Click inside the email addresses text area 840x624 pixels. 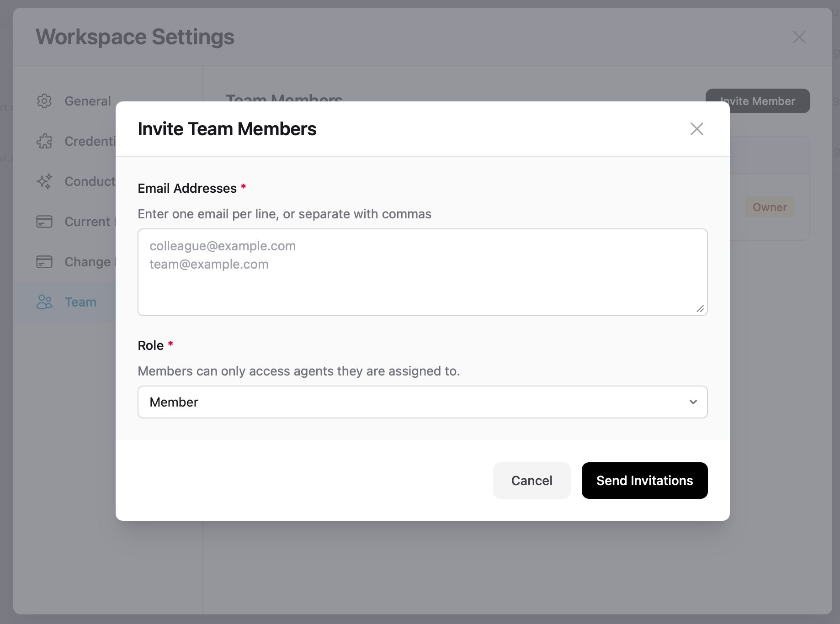[x=422, y=272]
